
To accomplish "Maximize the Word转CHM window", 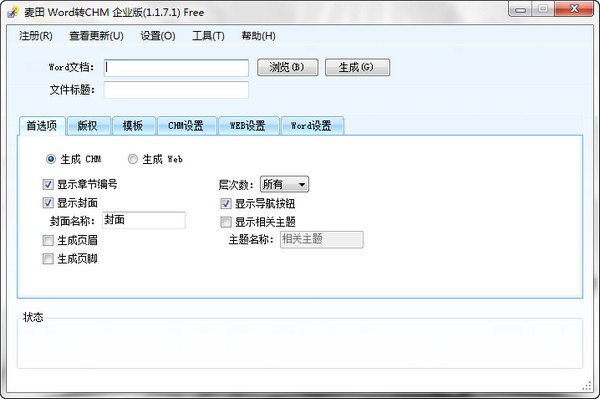I will pos(543,9).
